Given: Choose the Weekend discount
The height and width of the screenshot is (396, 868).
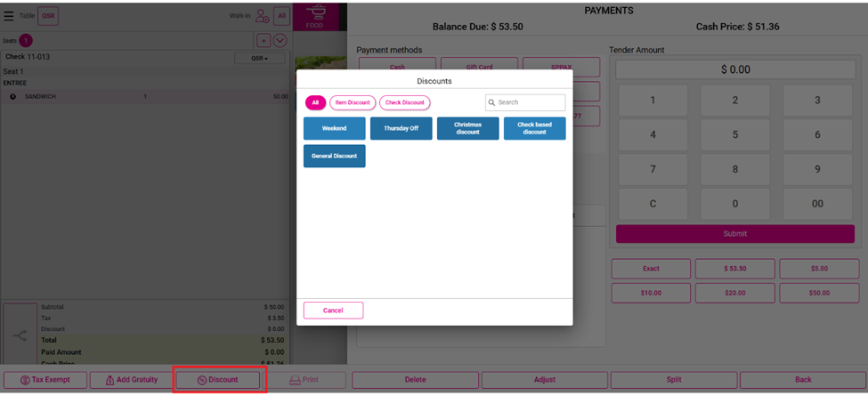Looking at the screenshot, I should point(334,128).
